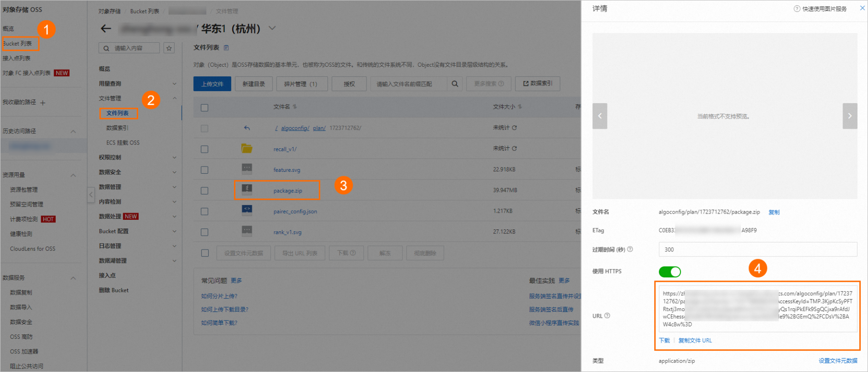Collapse the 资源用量 section
The image size is (868, 372).
[73, 175]
